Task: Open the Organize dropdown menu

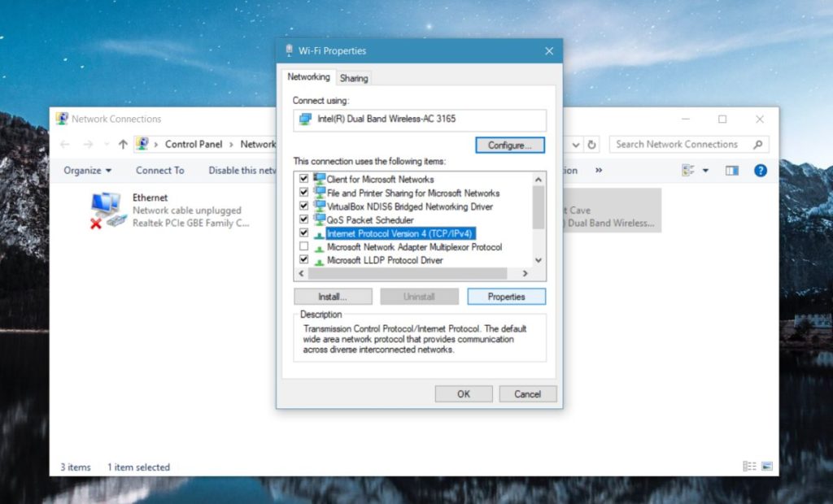Action: pyautogui.click(x=86, y=171)
